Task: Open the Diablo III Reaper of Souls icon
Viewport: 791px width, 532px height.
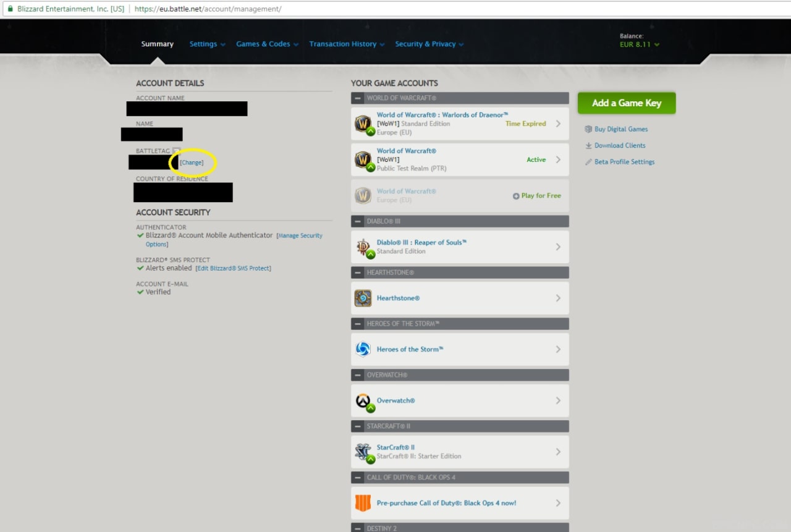Action: point(363,247)
